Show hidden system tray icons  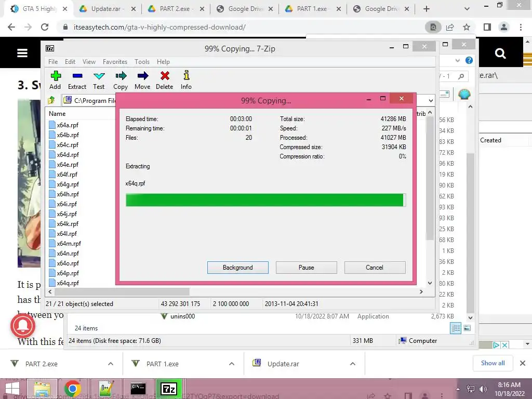click(x=458, y=389)
